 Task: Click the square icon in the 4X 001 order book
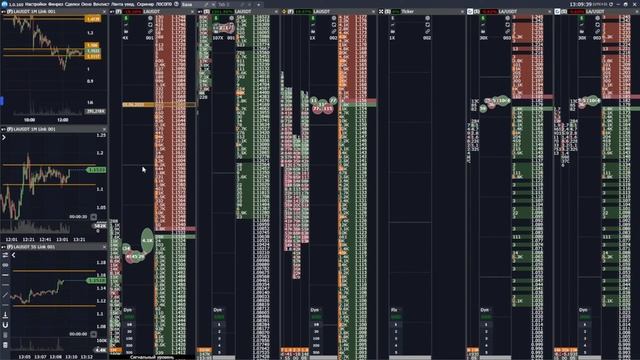150,25
